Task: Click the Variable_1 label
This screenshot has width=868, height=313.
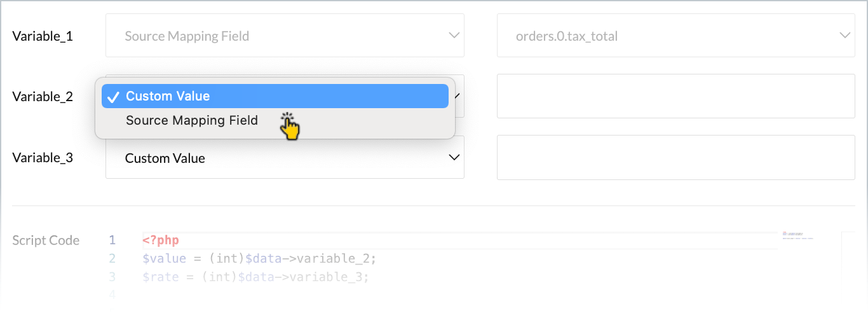Action: 43,36
